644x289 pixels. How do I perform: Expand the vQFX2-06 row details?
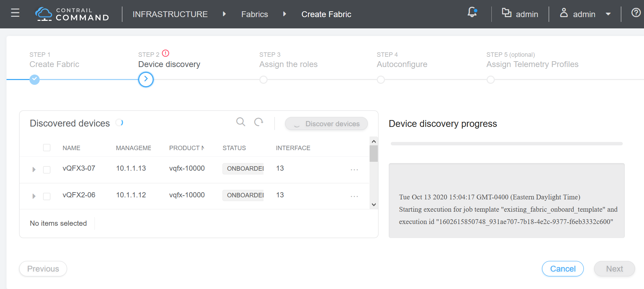[34, 196]
